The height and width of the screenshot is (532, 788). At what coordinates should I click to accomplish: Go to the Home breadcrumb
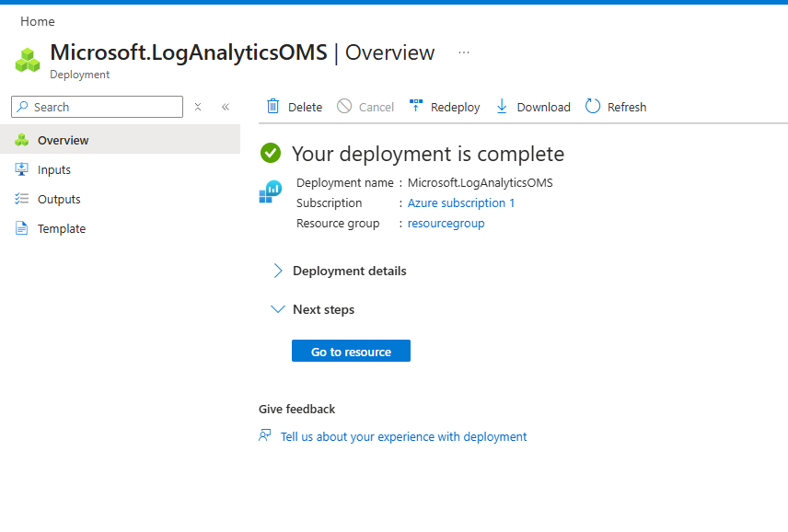pyautogui.click(x=38, y=21)
